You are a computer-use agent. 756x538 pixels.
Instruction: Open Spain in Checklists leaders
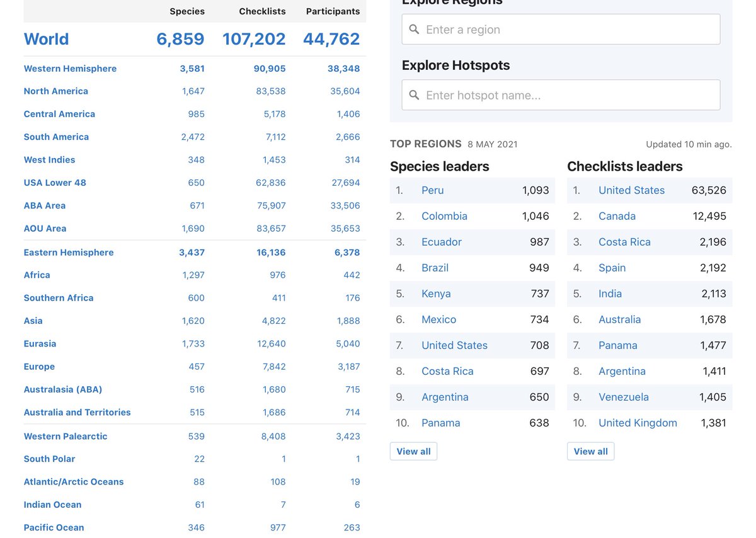point(612,268)
